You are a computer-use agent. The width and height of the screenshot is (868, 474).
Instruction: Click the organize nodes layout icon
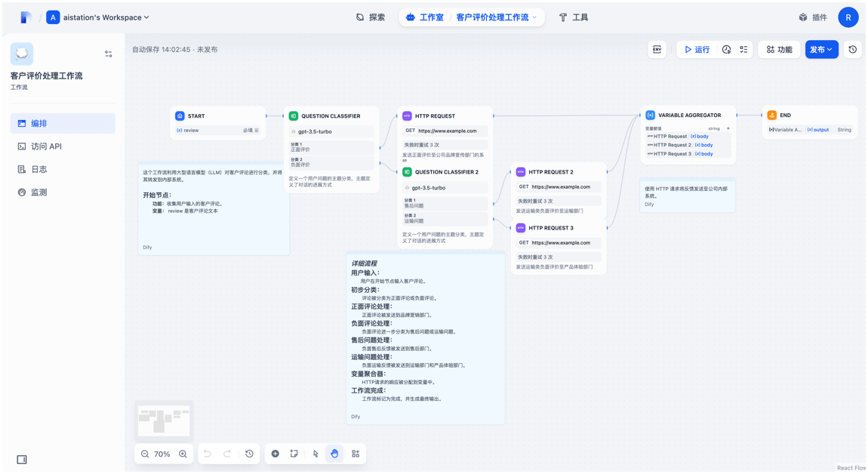point(356,454)
